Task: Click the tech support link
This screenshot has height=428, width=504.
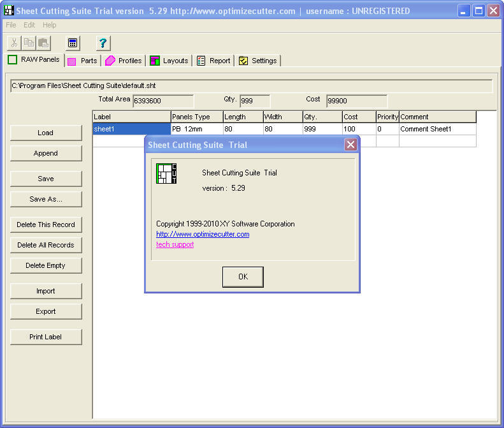Action: pyautogui.click(x=175, y=244)
